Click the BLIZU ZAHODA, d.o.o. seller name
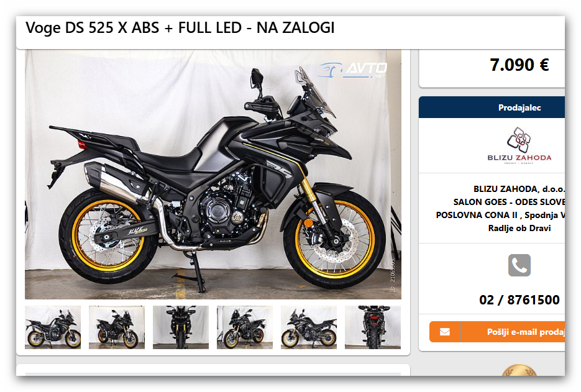This screenshot has width=581, height=392. coord(519,189)
